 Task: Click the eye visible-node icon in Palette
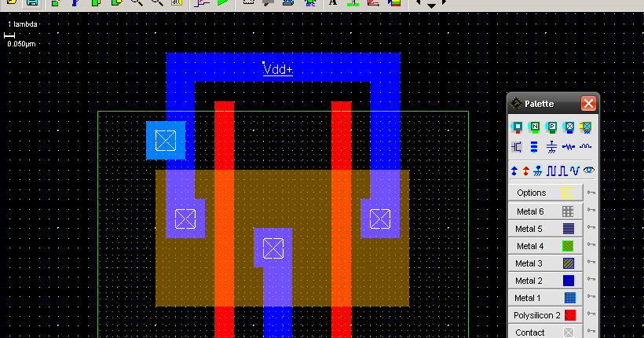click(588, 170)
